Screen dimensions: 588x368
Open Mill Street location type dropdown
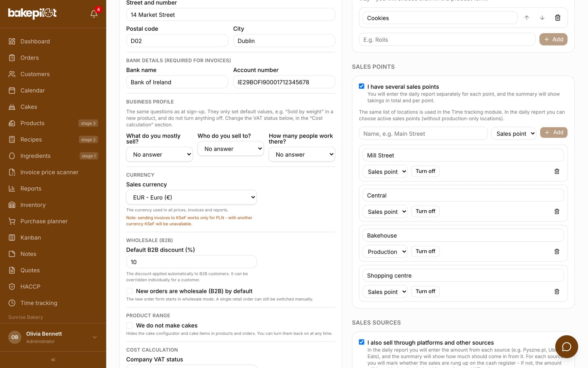point(385,171)
